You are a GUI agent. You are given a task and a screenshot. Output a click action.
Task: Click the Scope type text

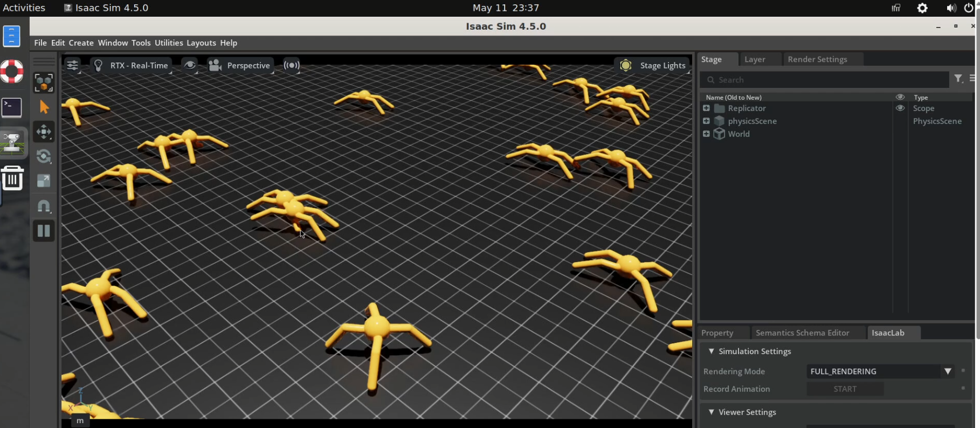tap(923, 108)
